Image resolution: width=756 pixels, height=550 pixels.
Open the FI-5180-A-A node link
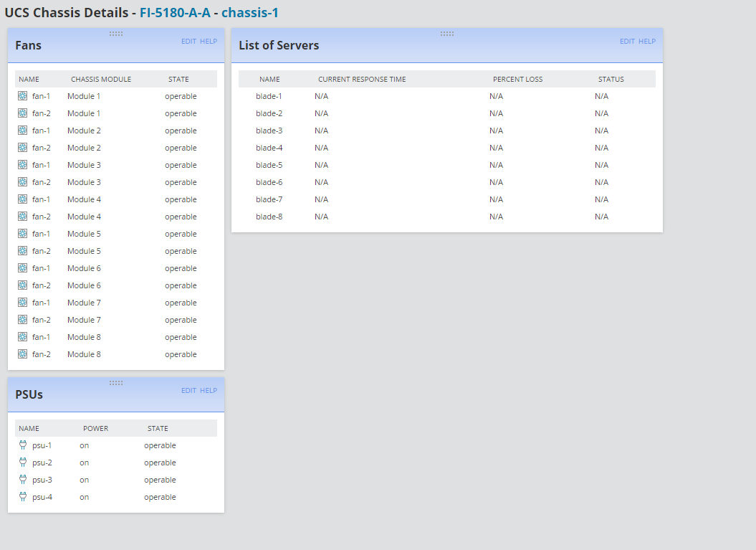tap(175, 12)
